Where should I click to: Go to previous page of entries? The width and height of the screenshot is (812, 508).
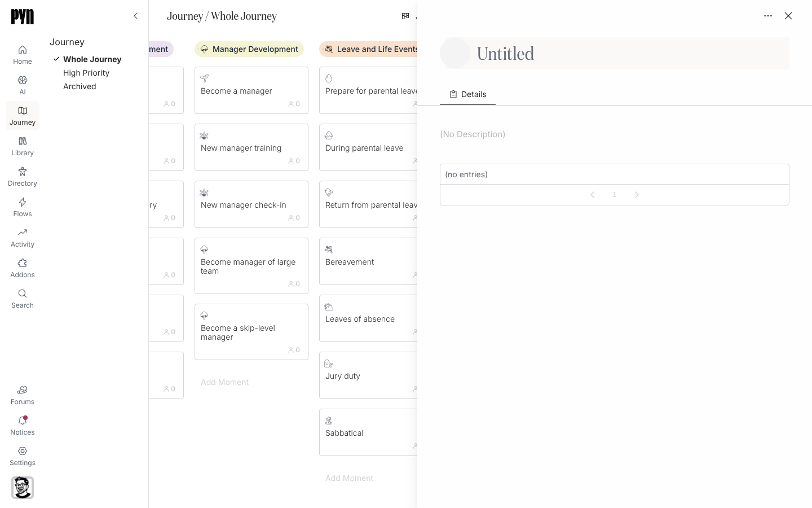click(592, 195)
